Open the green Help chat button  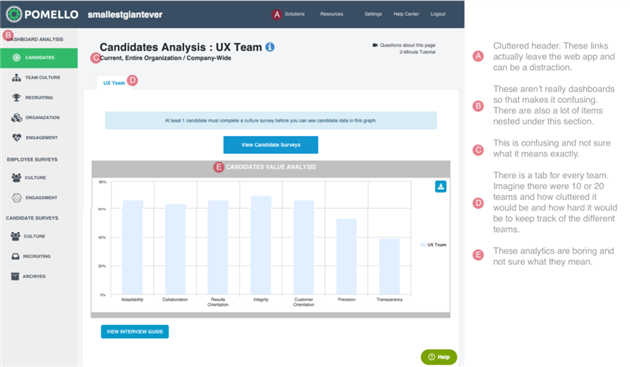pos(439,357)
